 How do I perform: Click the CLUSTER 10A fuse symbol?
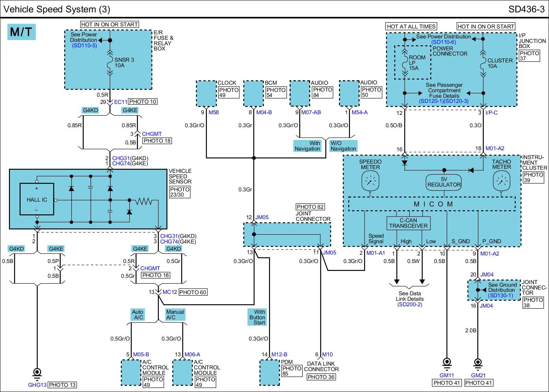click(483, 63)
